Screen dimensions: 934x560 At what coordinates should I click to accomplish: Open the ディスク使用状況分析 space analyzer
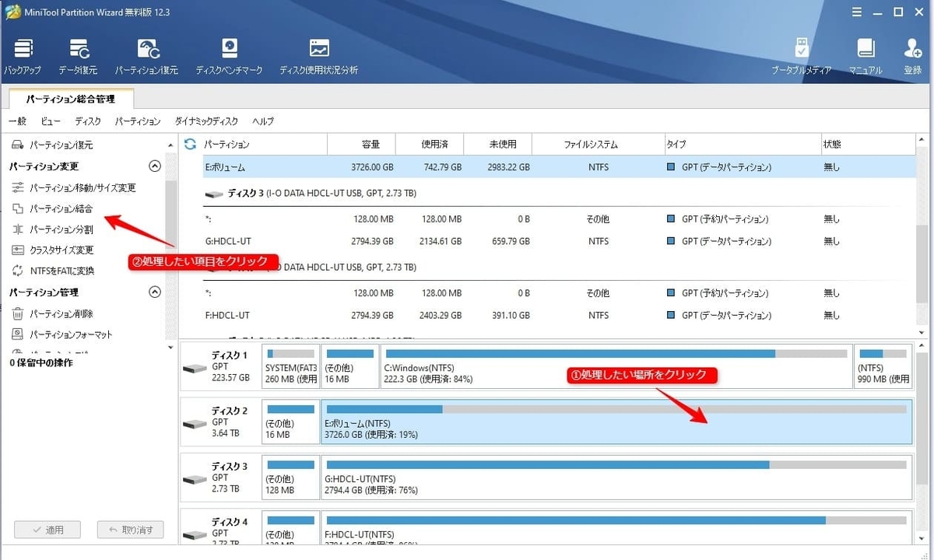tap(319, 56)
